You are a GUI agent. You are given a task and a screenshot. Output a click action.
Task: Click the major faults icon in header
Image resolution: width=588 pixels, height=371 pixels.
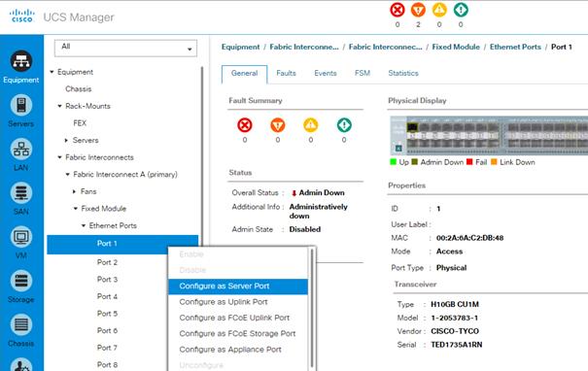[418, 10]
